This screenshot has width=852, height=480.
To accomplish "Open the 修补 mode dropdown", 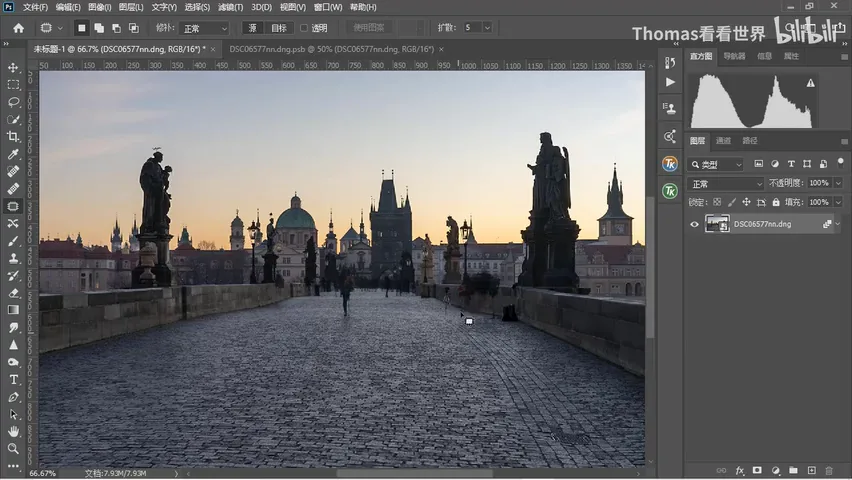I will click(x=205, y=28).
